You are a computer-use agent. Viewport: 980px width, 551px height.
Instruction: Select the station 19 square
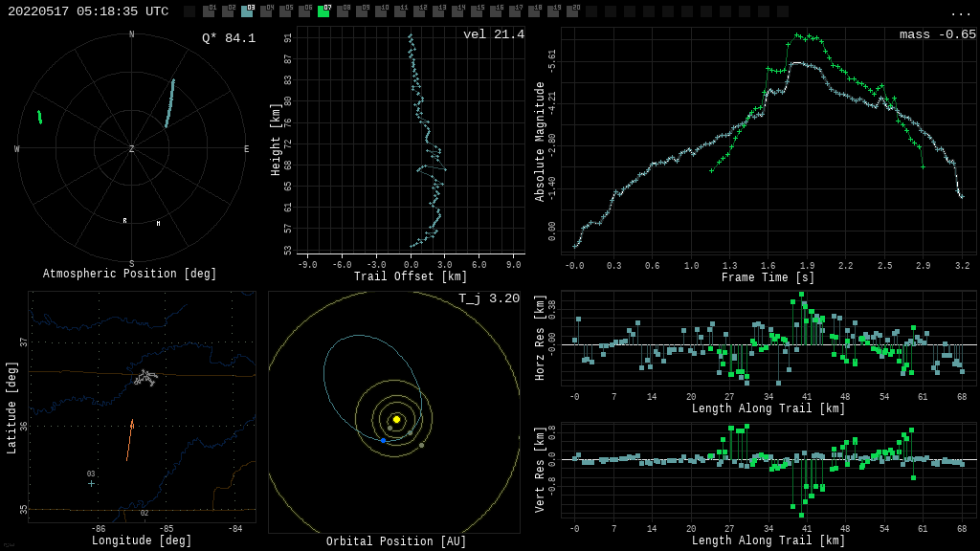click(552, 11)
